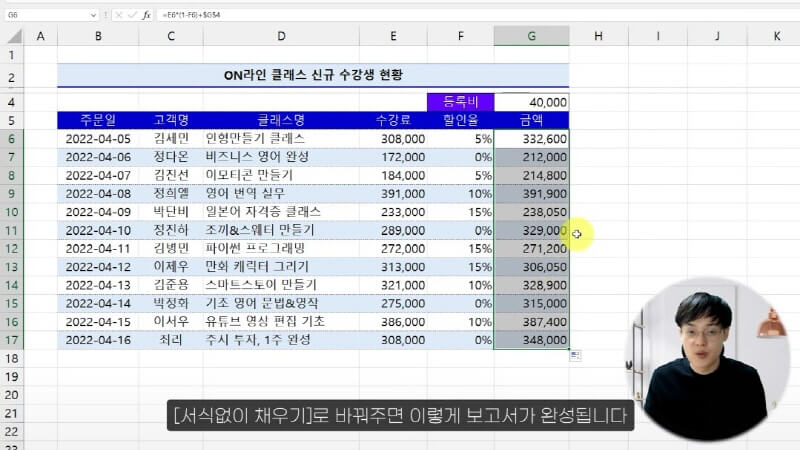This screenshot has width=800, height=450.
Task: Click the 금액 header cell
Action: (532, 120)
